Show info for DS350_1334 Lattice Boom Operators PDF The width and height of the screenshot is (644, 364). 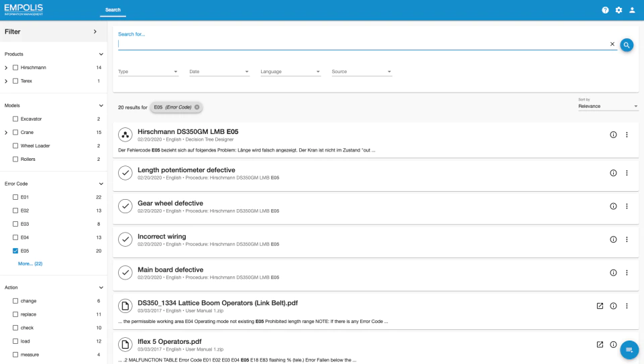coord(613,306)
